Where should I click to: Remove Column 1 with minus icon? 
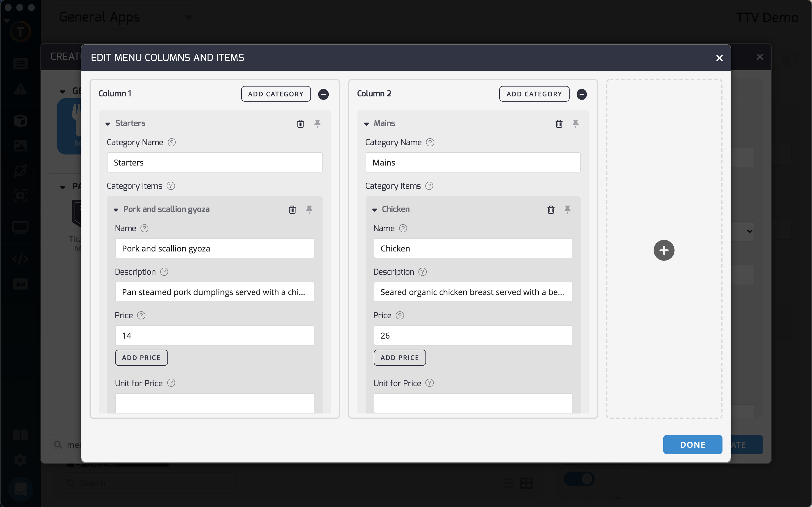[323, 94]
